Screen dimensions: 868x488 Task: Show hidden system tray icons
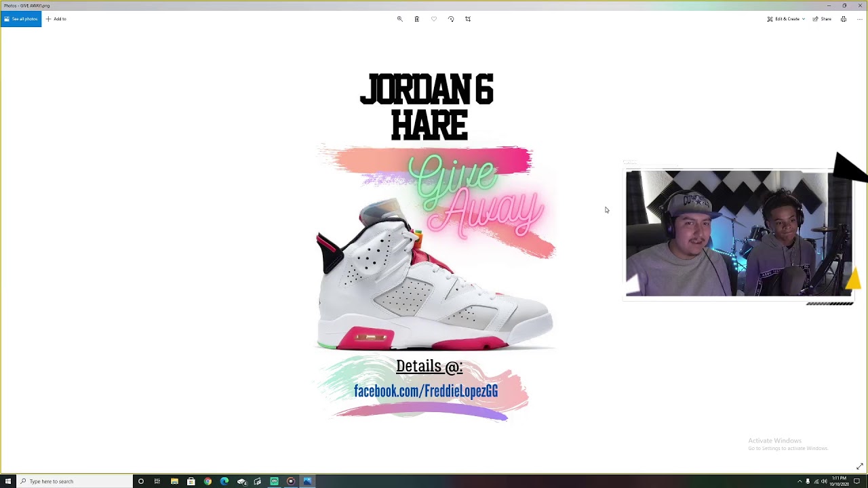coord(800,481)
